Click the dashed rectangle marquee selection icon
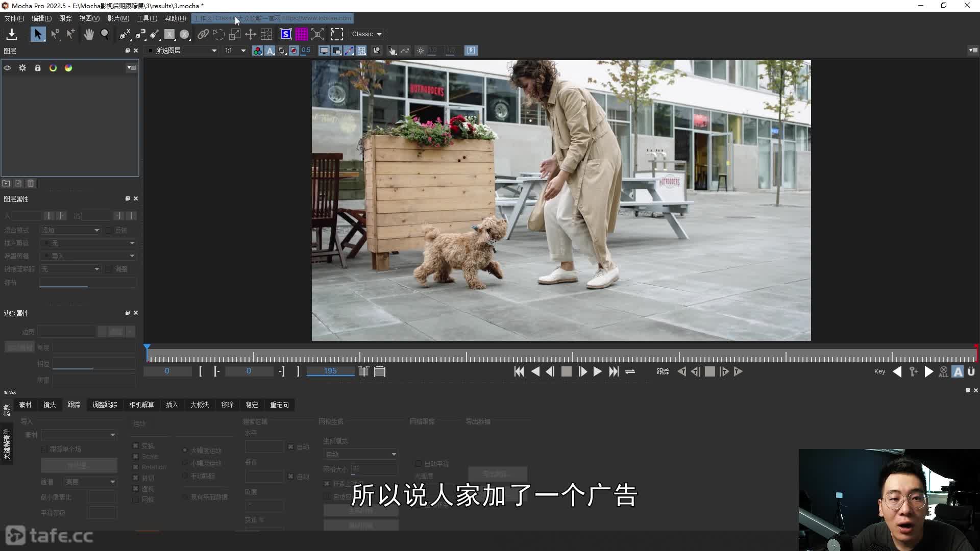The height and width of the screenshot is (551, 980). point(337,34)
